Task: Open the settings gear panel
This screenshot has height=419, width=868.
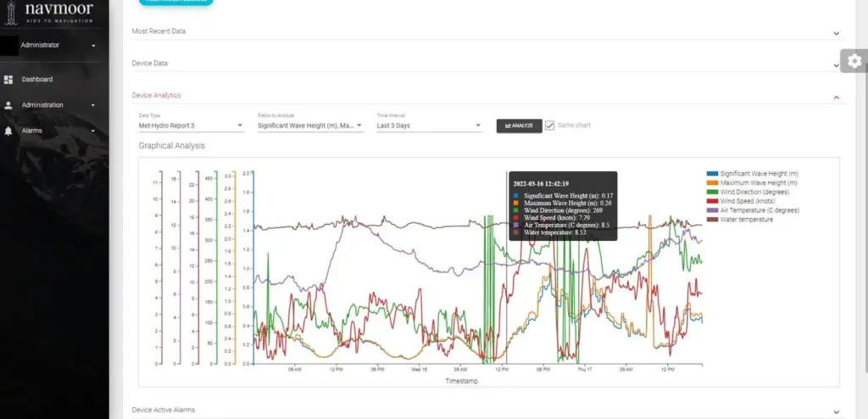Action: click(x=854, y=61)
